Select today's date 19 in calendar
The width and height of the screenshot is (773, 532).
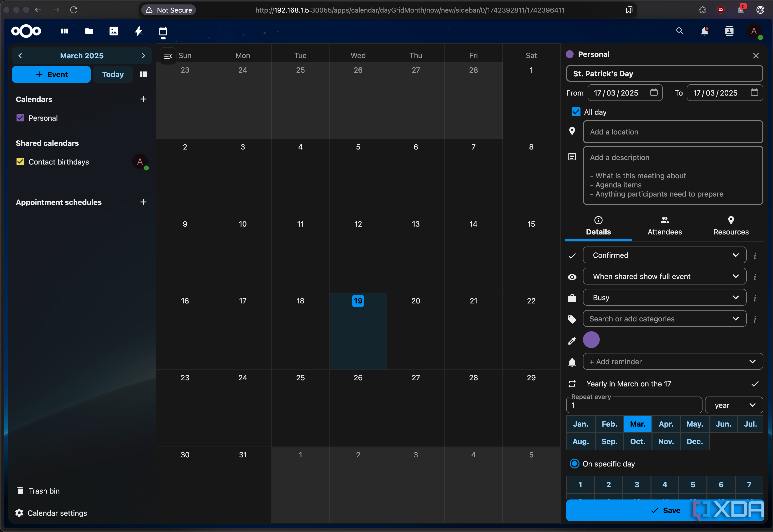358,301
